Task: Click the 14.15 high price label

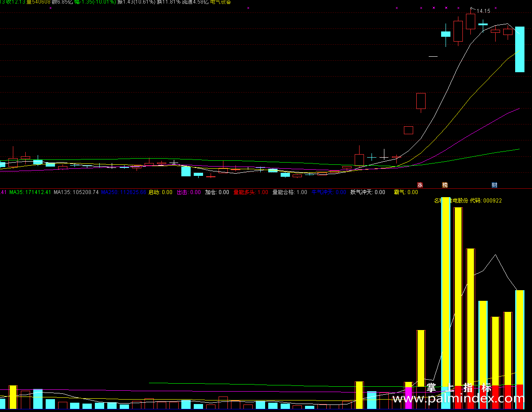Action: coord(483,11)
